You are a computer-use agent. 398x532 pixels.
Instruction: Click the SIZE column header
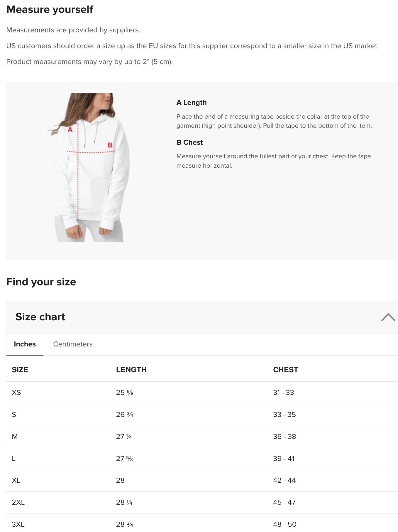(x=20, y=370)
